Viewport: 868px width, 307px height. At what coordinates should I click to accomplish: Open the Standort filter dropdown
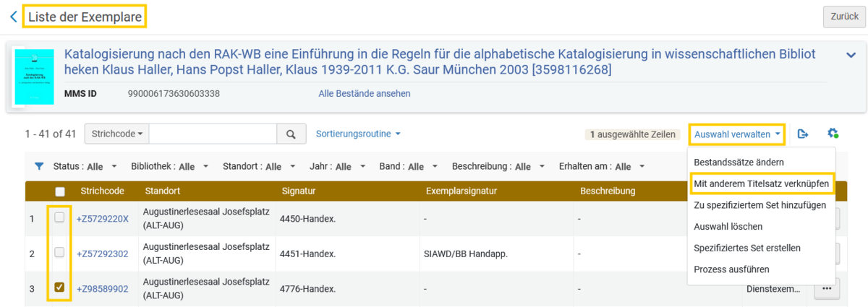coord(259,166)
